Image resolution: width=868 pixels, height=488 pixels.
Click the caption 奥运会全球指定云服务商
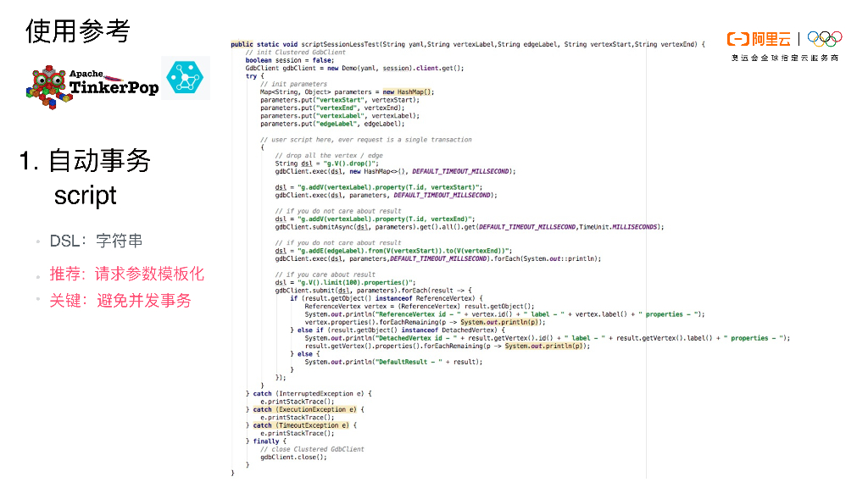pos(784,58)
